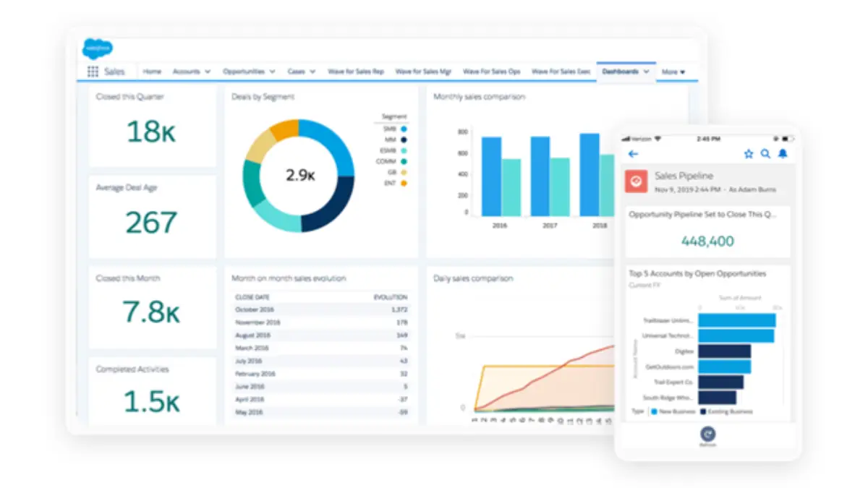868x488 pixels.
Task: Go to Home in the navigation bar
Action: (x=152, y=72)
